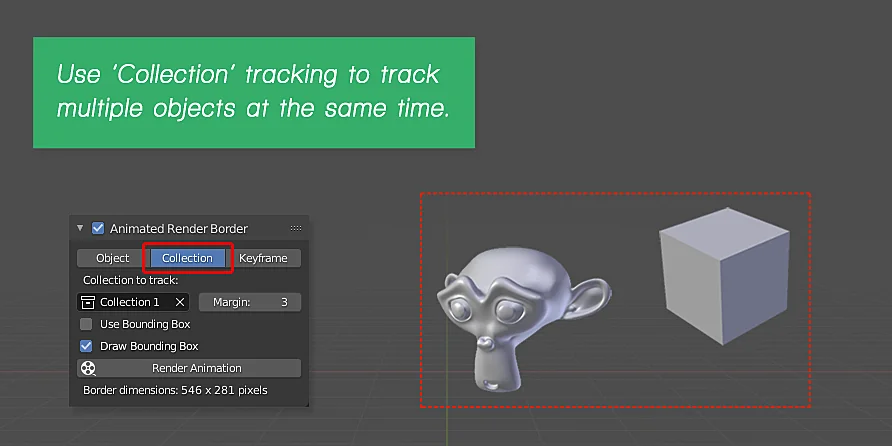Open the Collection 1 selector field
Image resolution: width=892 pixels, height=446 pixels.
pos(133,302)
